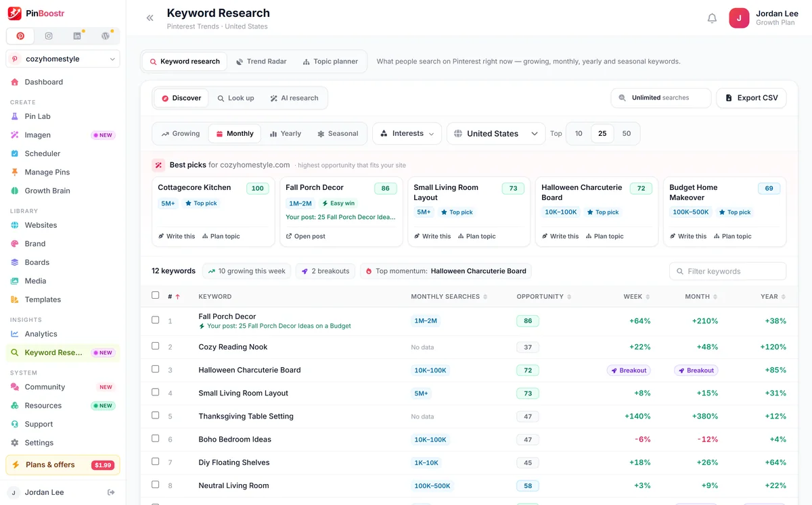Click the Settings gear icon
This screenshot has width=812, height=505.
(x=15, y=443)
